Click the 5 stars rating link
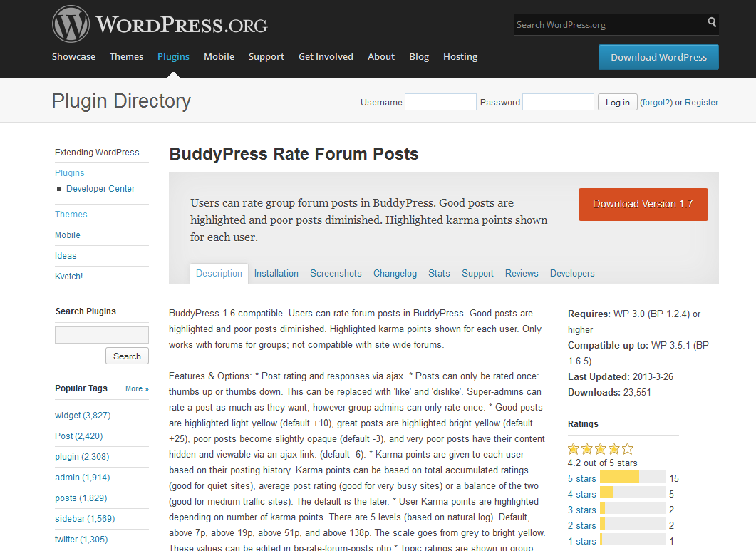The height and width of the screenshot is (551, 756). tap(582, 478)
